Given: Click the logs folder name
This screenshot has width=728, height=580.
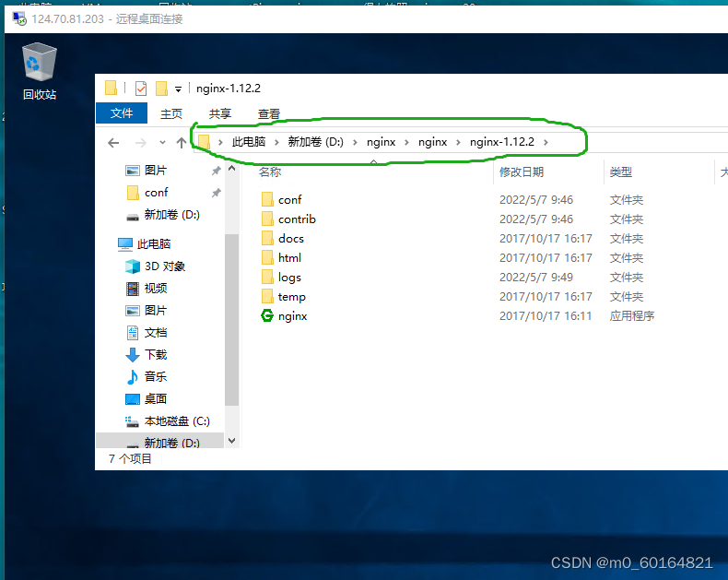Looking at the screenshot, I should pos(289,278).
